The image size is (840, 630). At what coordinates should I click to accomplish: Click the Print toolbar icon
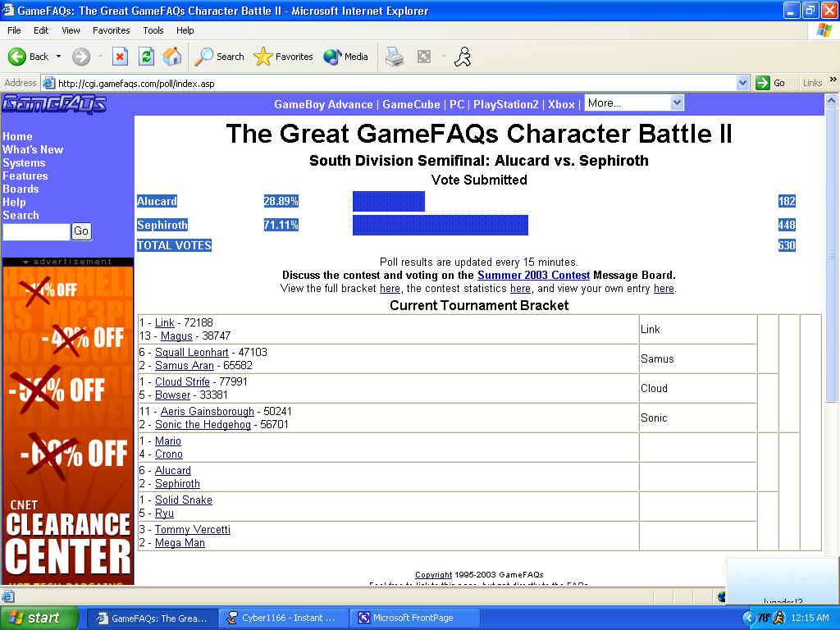395,57
